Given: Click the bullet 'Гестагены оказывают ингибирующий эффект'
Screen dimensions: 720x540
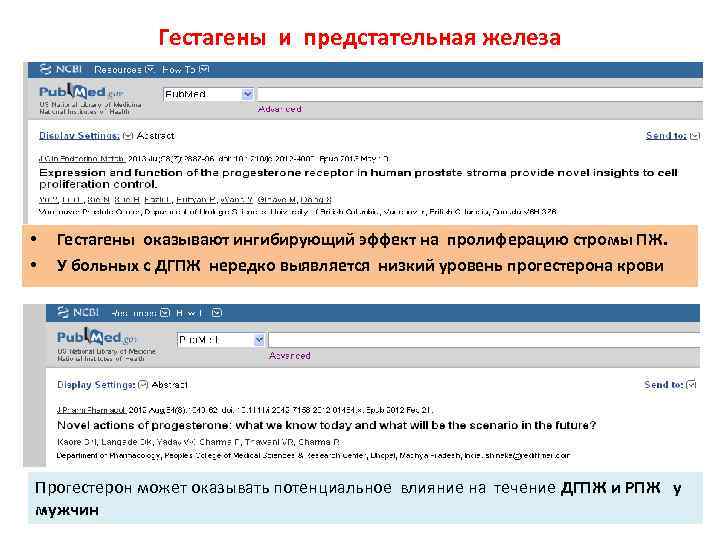Looking at the screenshot, I should [362, 240].
